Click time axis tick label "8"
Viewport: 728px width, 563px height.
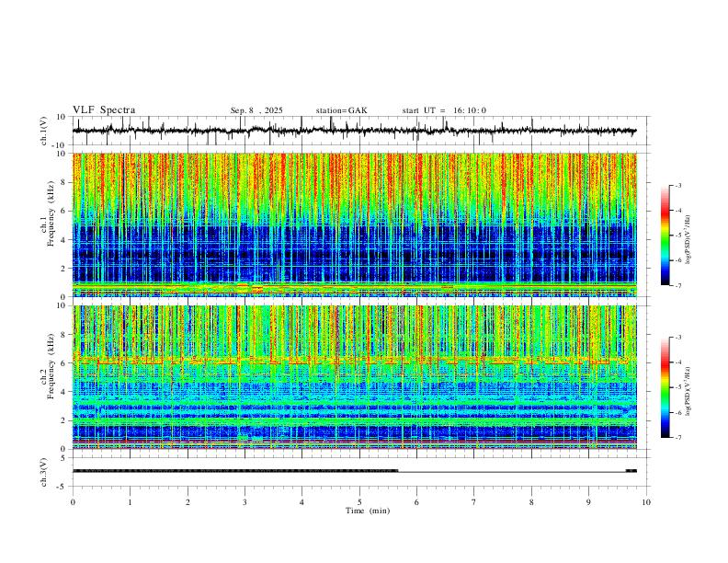tap(531, 502)
